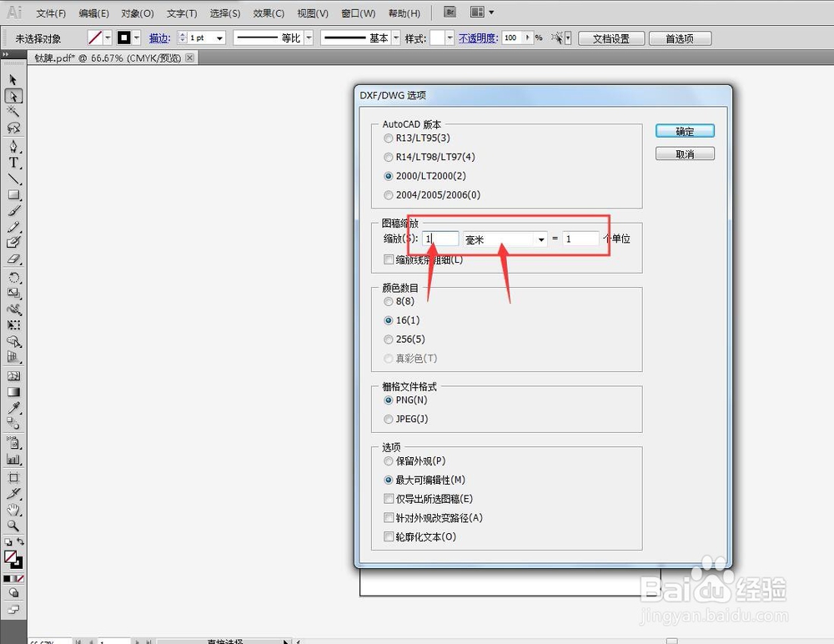Select the Gradient tool

pos(13,392)
